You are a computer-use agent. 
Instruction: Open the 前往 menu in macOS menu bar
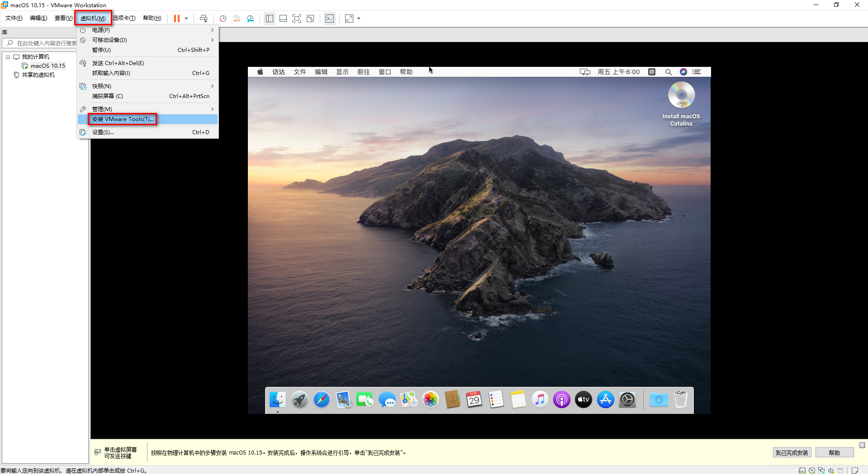364,72
